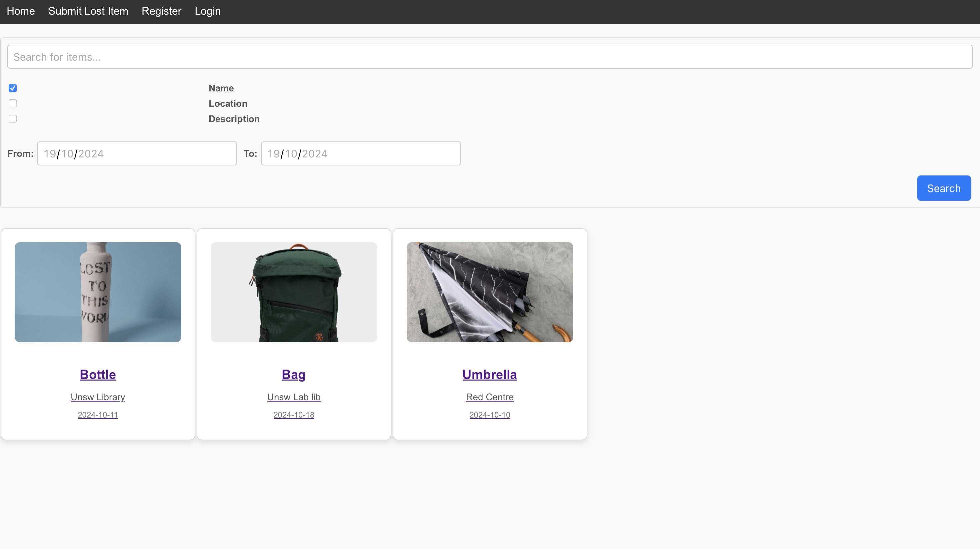The height and width of the screenshot is (549, 980).
Task: Open the Bottle item link
Action: [98, 374]
